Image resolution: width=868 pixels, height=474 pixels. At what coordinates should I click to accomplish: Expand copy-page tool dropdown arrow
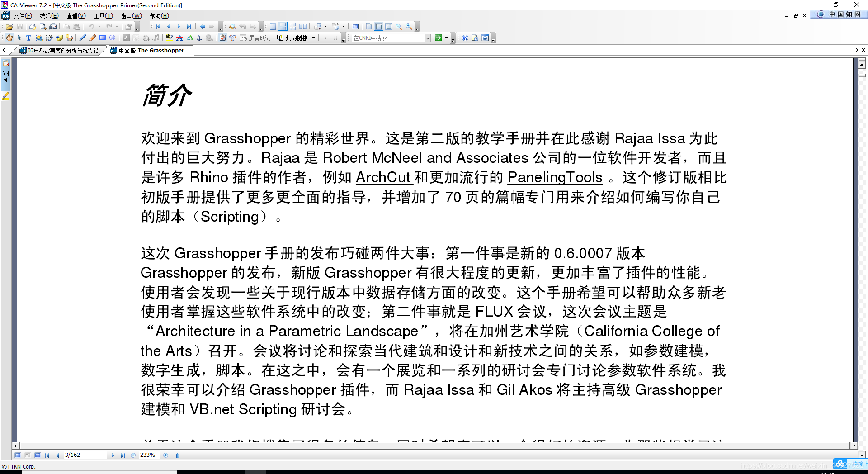(x=343, y=27)
